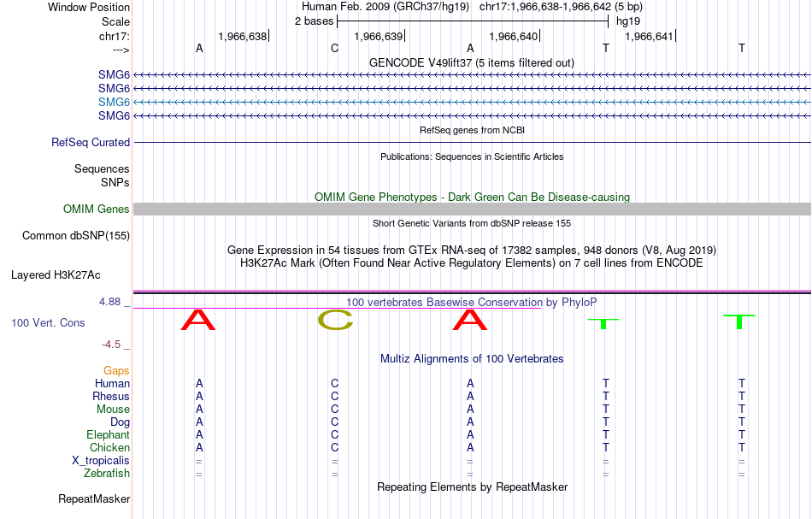Click 'Multiz Alignments of 100 Vertebrates' title
The height and width of the screenshot is (519, 812).
[472, 358]
